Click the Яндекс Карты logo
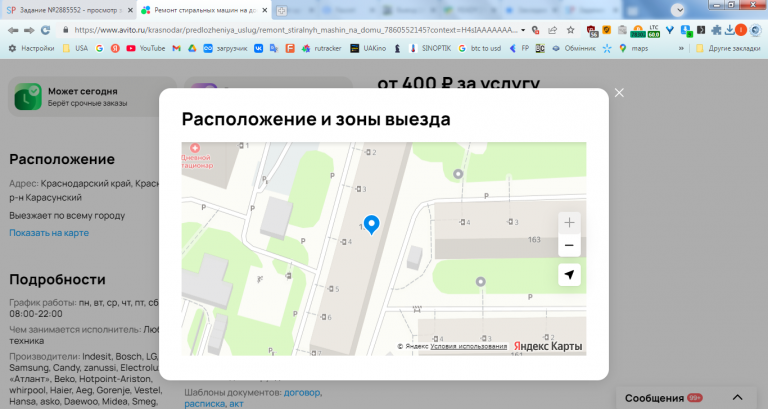Viewport: 768px width, 409px height. point(548,346)
